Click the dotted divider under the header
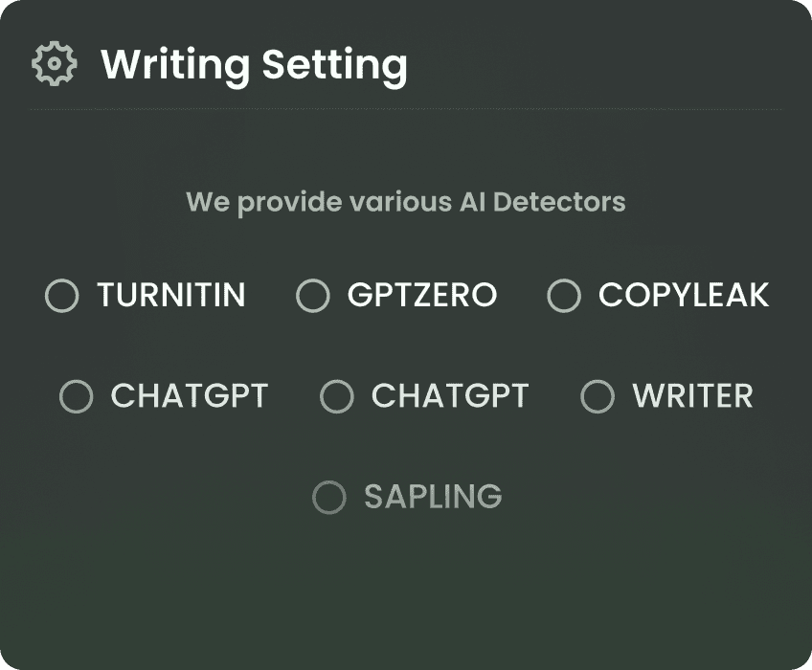 [x=405, y=110]
